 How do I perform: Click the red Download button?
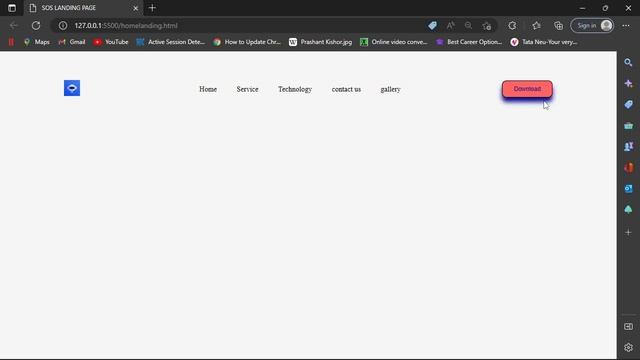pos(527,89)
